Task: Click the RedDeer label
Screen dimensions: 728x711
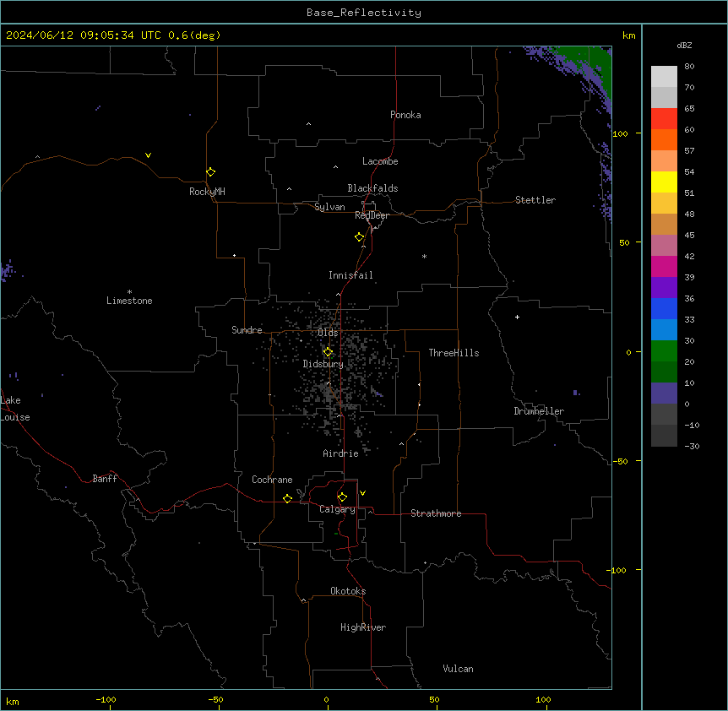Action: click(372, 215)
